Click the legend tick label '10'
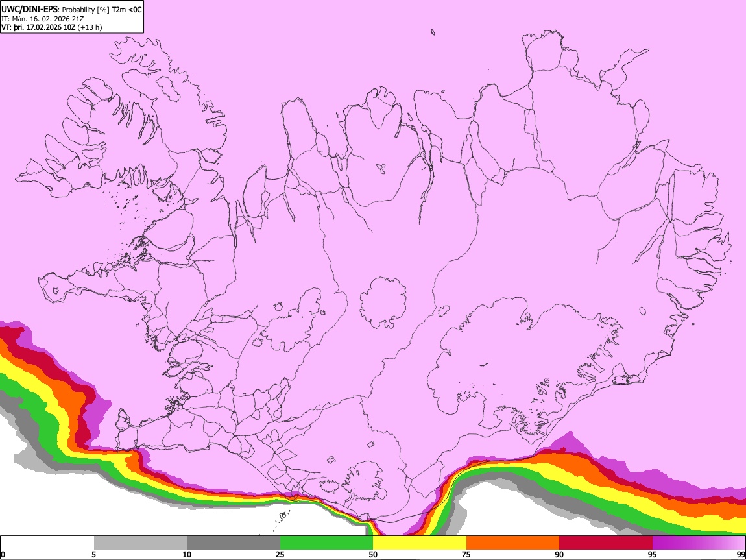The image size is (746, 560). (187, 555)
